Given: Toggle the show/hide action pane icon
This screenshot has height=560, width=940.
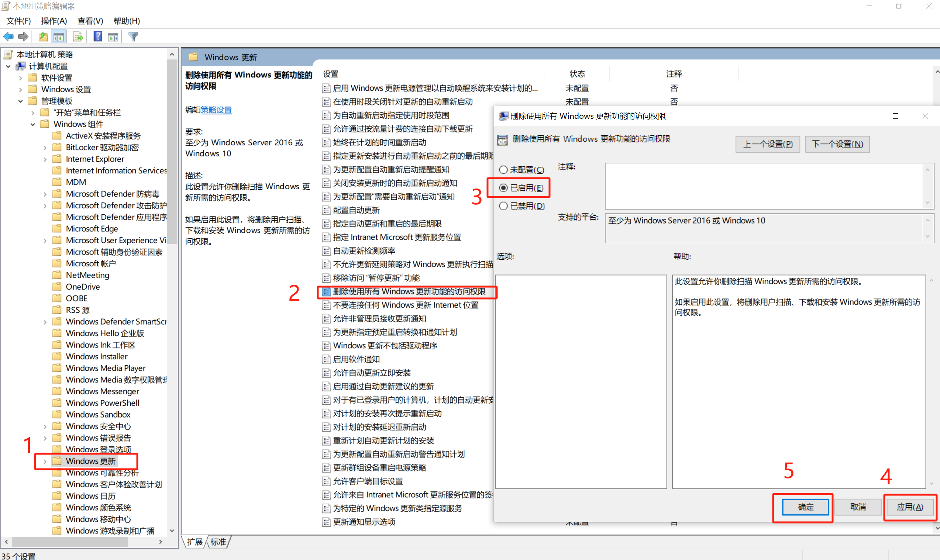Looking at the screenshot, I should point(113,37).
